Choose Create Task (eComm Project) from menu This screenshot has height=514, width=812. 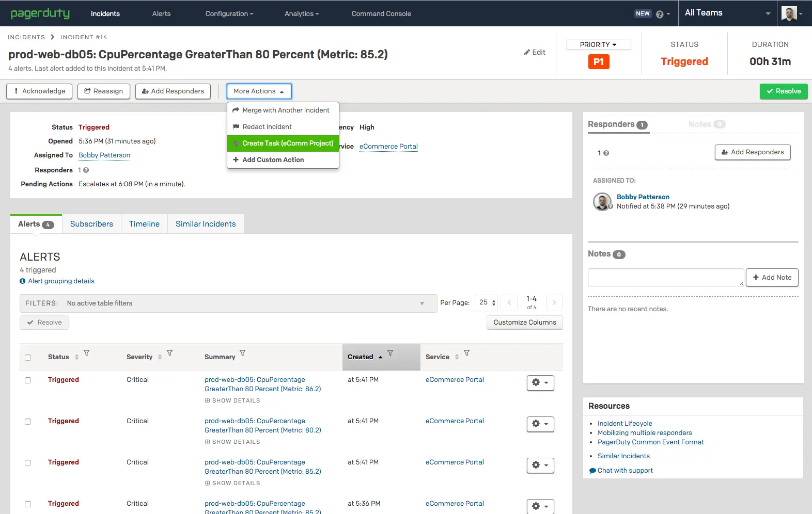pos(283,143)
